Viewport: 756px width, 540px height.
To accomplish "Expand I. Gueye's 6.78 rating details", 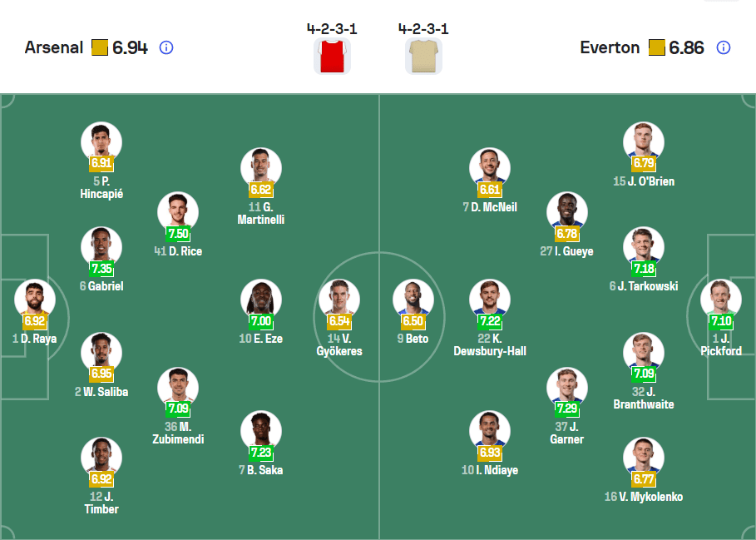I will 566,232.
